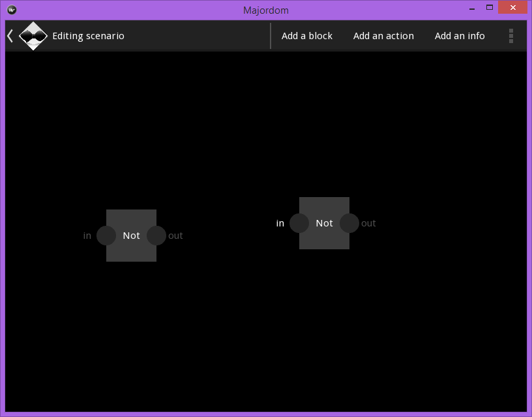The height and width of the screenshot is (417, 532).
Task: Click the diamond Majordom logo in the header
Action: (33, 36)
